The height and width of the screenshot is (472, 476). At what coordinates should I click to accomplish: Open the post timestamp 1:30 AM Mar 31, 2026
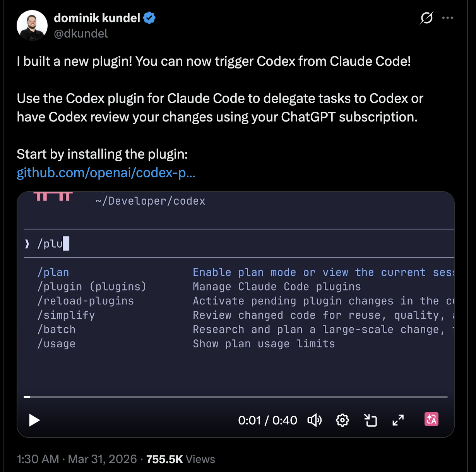(77, 459)
